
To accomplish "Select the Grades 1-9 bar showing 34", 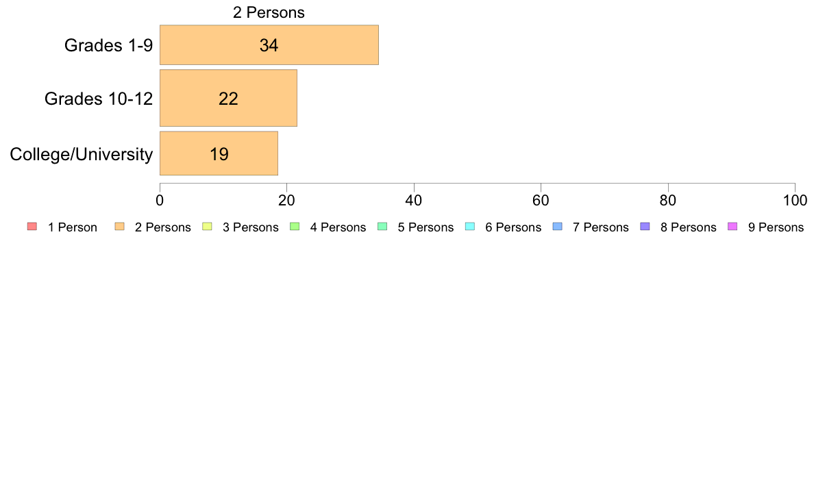I will coord(269,45).
